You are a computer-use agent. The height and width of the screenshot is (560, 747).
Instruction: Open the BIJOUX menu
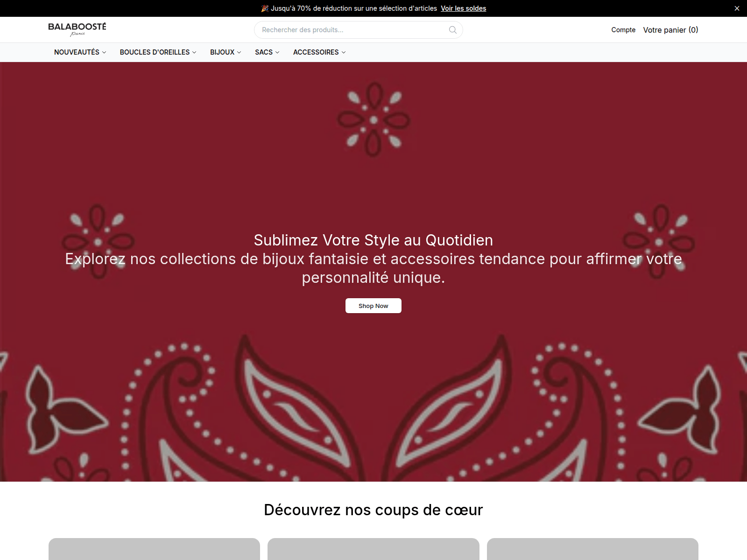226,52
